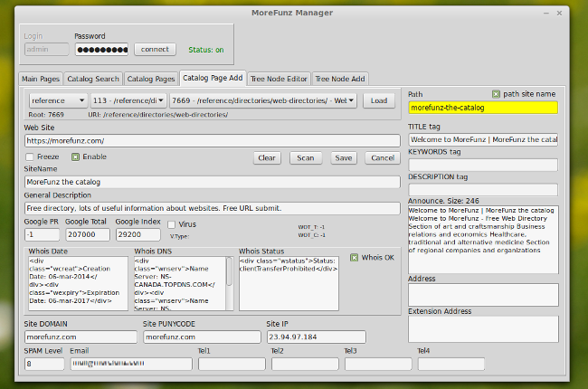The image size is (588, 389).
Task: Click the Clear button
Action: (267, 158)
